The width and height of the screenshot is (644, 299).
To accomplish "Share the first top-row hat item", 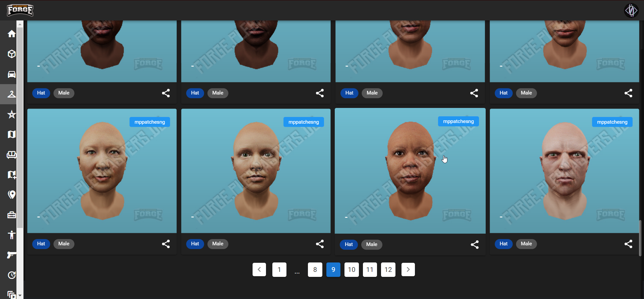I will [166, 93].
